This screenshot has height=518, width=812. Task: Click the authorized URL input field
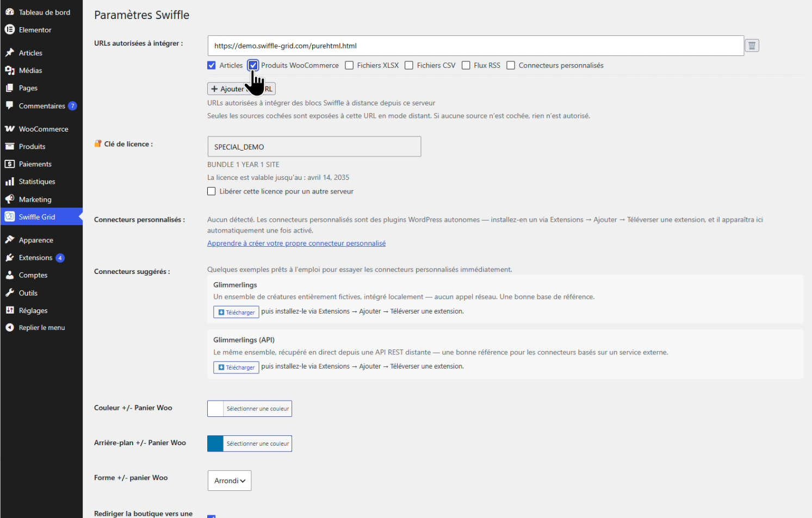(x=476, y=46)
